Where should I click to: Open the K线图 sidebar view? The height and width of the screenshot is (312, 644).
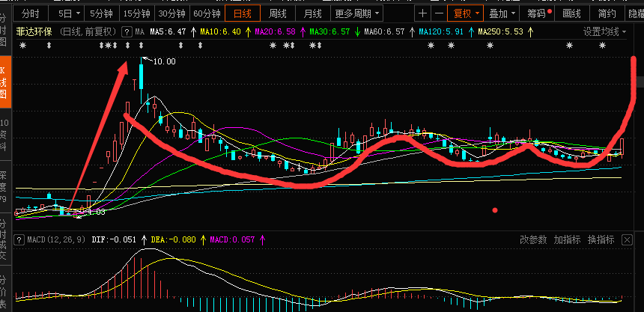(x=4, y=82)
